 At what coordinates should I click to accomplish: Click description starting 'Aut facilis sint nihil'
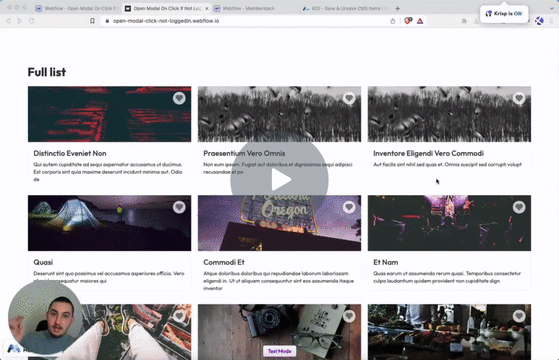click(x=447, y=165)
